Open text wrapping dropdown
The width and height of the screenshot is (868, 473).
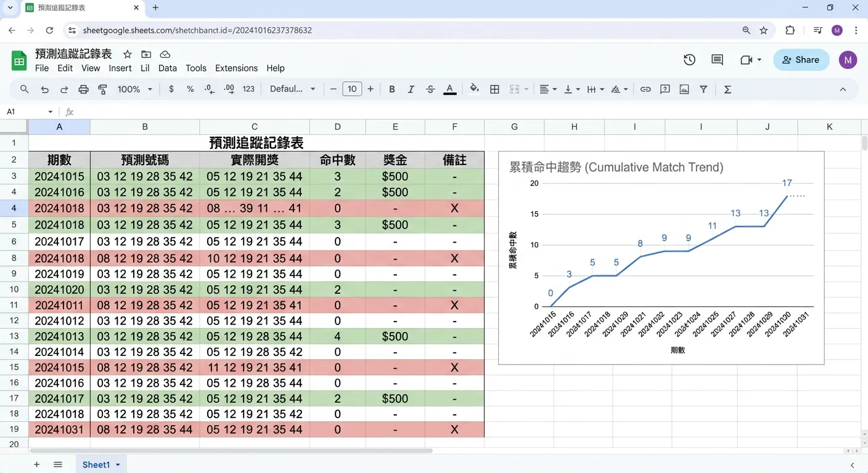(x=596, y=89)
